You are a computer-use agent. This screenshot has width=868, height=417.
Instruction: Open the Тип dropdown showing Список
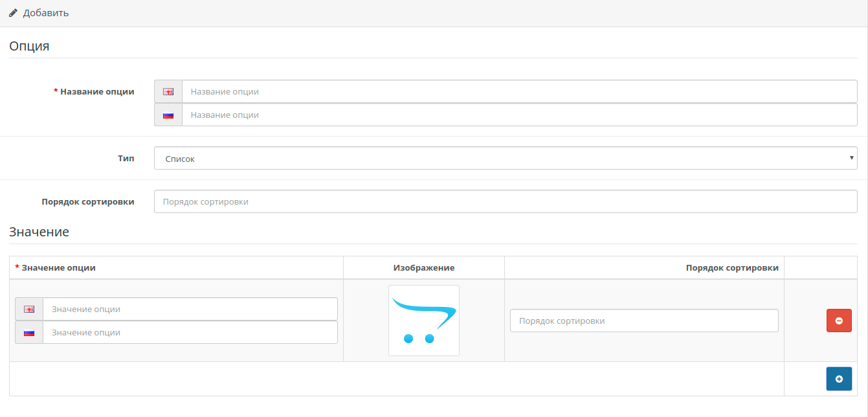[x=506, y=158]
